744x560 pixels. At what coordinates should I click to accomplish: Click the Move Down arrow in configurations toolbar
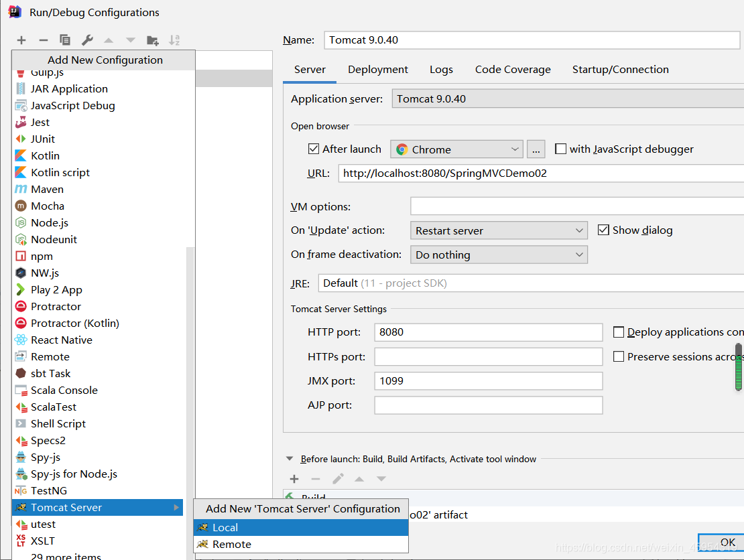coord(131,40)
